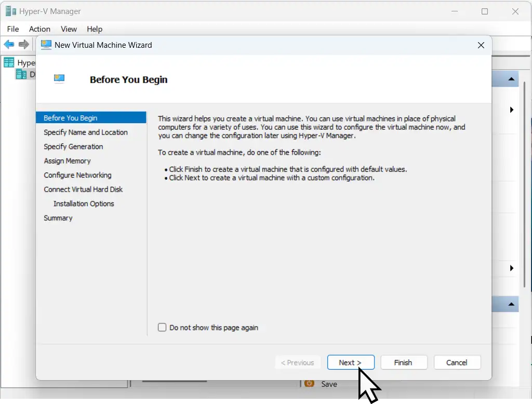This screenshot has height=404, width=532.
Task: Collapse the lower Actions pane section
Action: 511,304
